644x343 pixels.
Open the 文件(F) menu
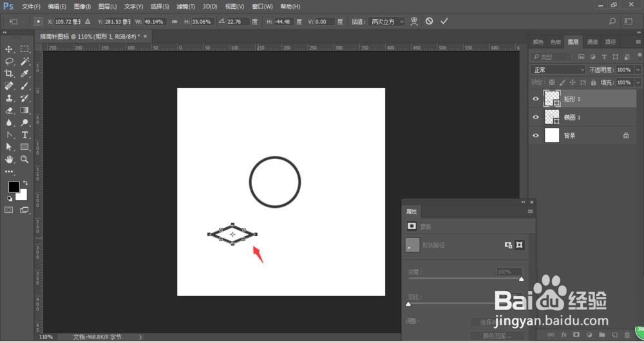pos(31,6)
